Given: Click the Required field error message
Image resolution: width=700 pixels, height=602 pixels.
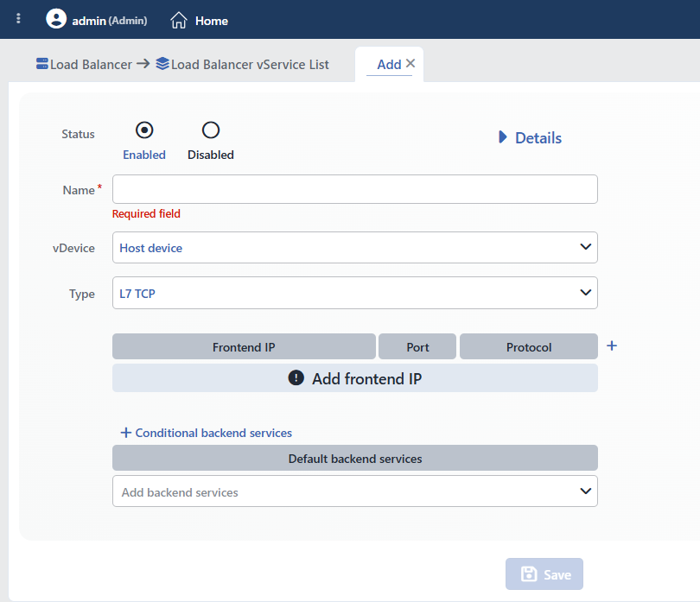Looking at the screenshot, I should (x=146, y=213).
